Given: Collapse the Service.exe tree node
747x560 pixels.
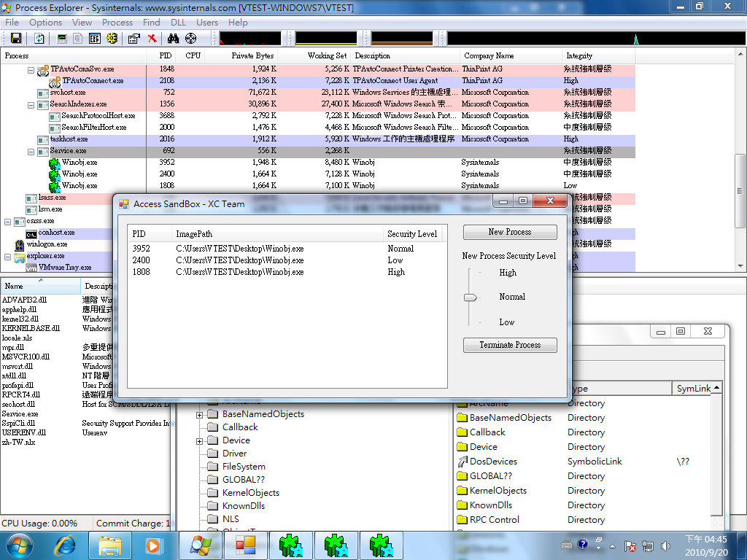Looking at the screenshot, I should [31, 152].
